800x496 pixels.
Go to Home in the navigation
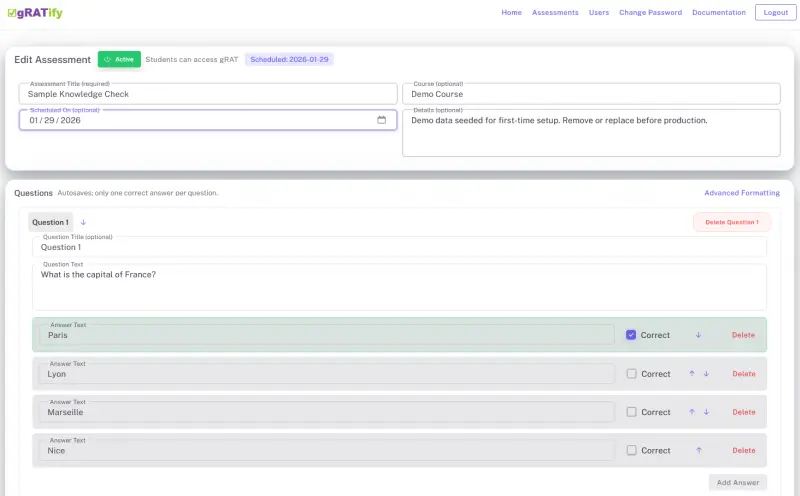tap(511, 12)
